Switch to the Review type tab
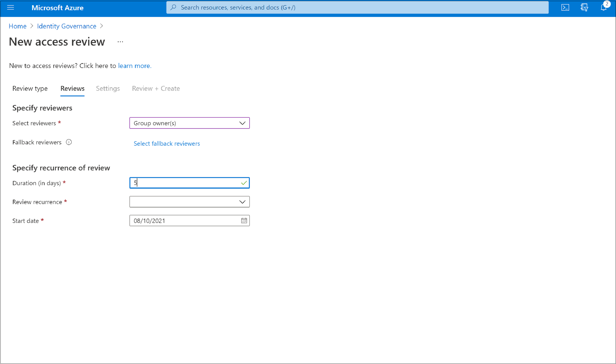 coord(30,88)
